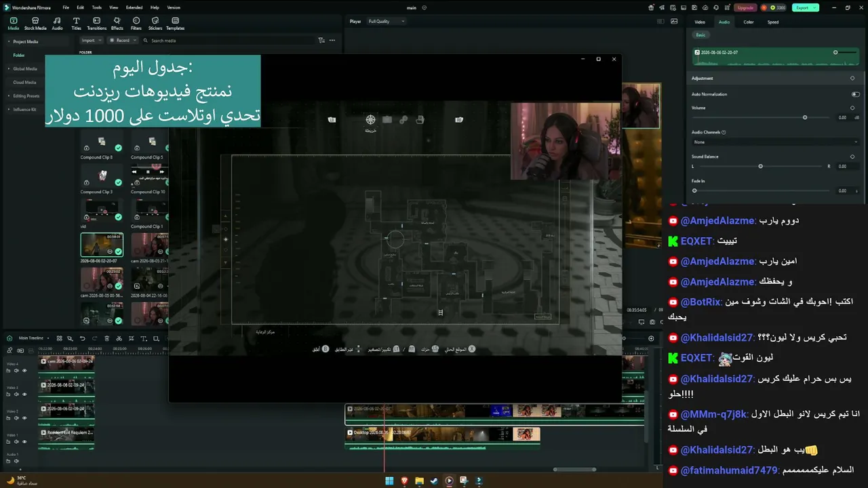Open the View menu

[114, 7]
